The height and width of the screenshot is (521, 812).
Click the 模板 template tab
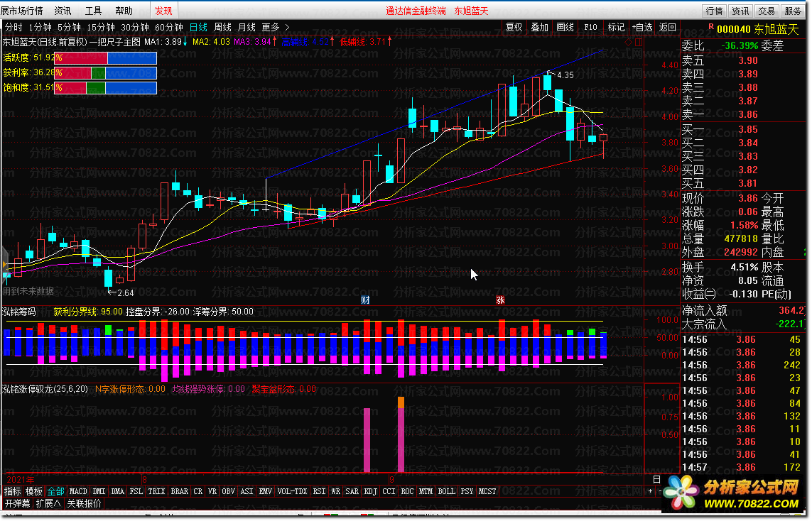point(33,491)
